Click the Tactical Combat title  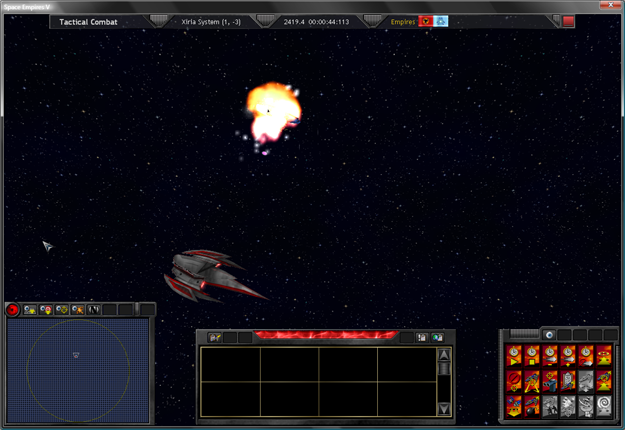[88, 22]
